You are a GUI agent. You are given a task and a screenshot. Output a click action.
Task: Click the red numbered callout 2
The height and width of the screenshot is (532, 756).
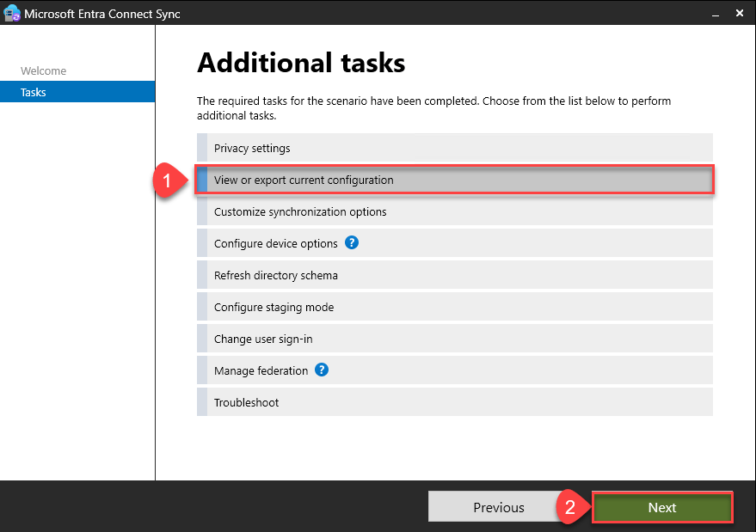coord(569,507)
